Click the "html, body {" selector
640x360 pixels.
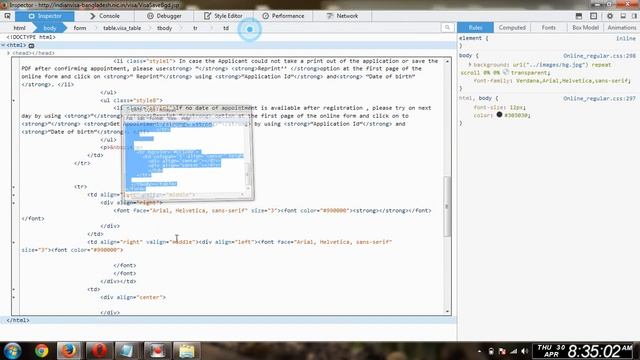point(478,98)
